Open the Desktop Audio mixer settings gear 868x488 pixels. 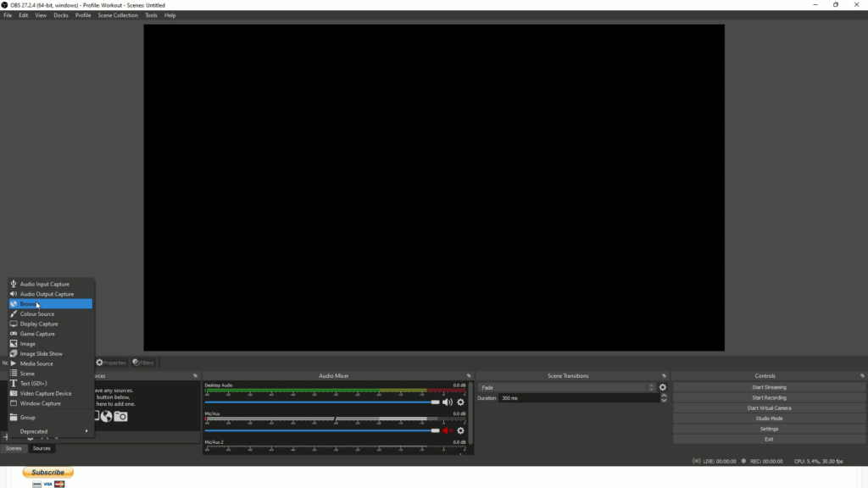tap(459, 402)
